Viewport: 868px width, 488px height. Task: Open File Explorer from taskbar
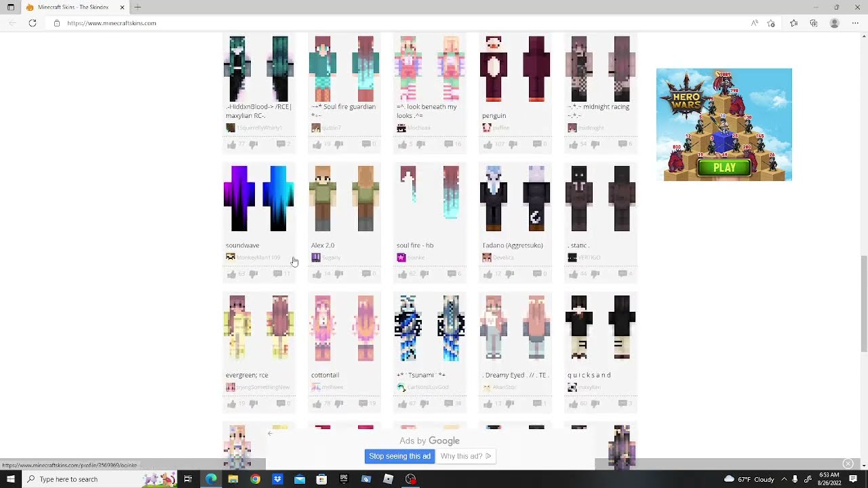(x=233, y=479)
